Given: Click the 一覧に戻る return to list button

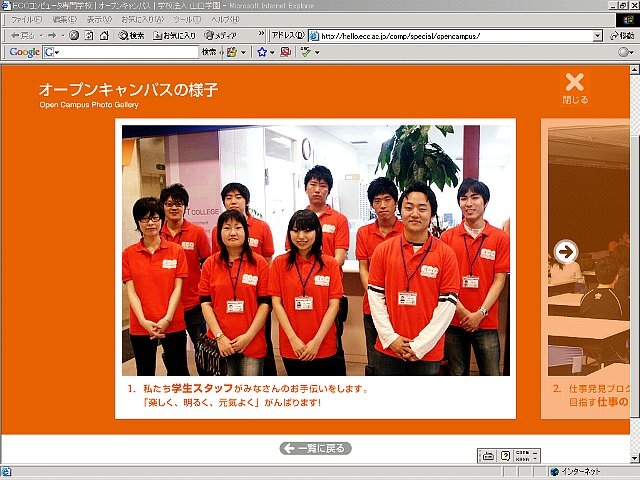Looking at the screenshot, I should (x=316, y=448).
